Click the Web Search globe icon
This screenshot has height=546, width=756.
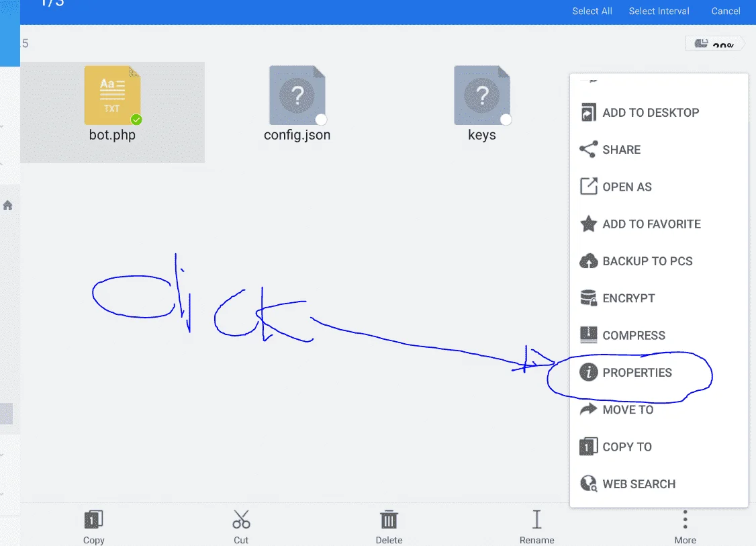coord(588,484)
